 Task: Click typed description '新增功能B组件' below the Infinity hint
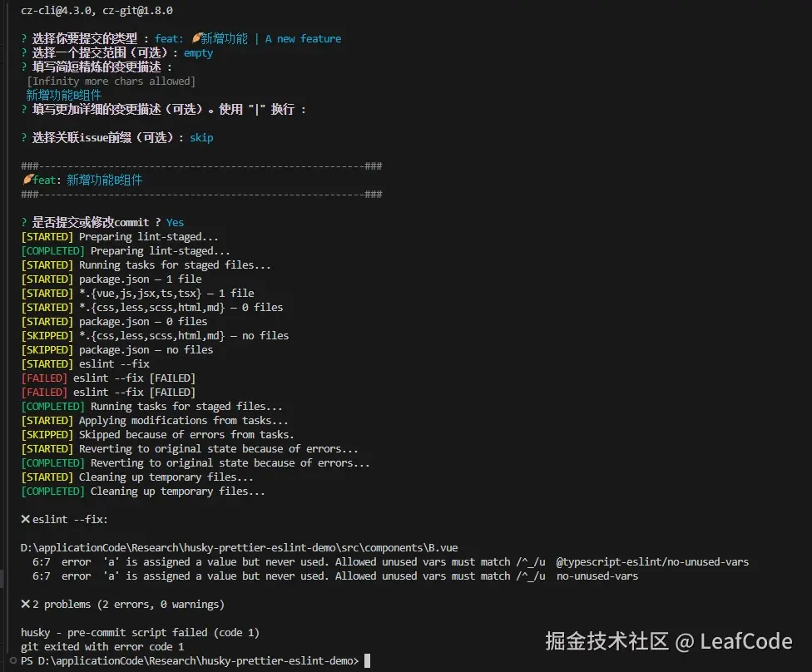coord(64,96)
